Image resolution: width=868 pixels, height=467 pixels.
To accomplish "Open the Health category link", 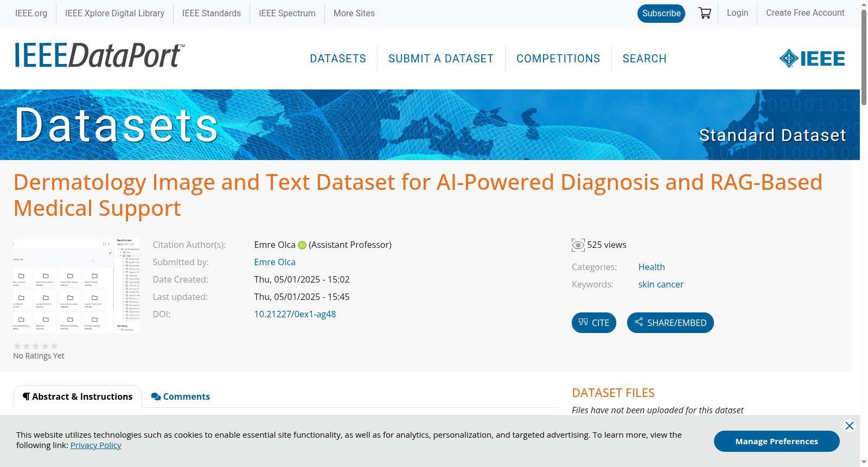I will tap(652, 267).
